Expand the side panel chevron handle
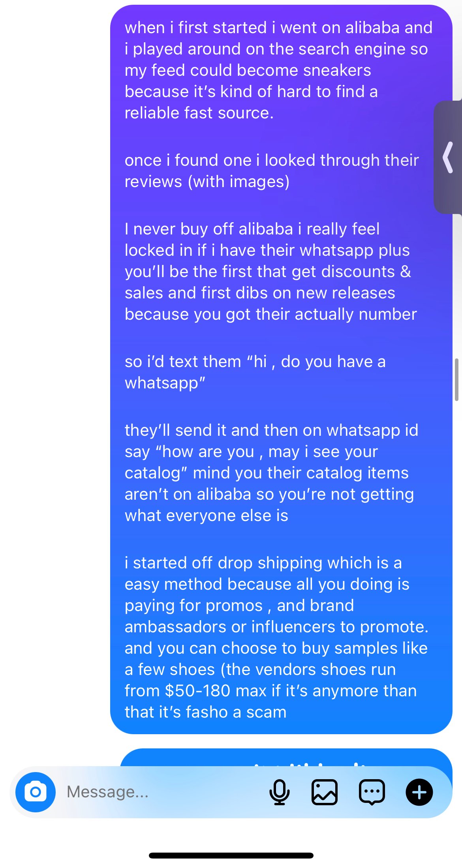This screenshot has height=868, width=462. [449, 157]
